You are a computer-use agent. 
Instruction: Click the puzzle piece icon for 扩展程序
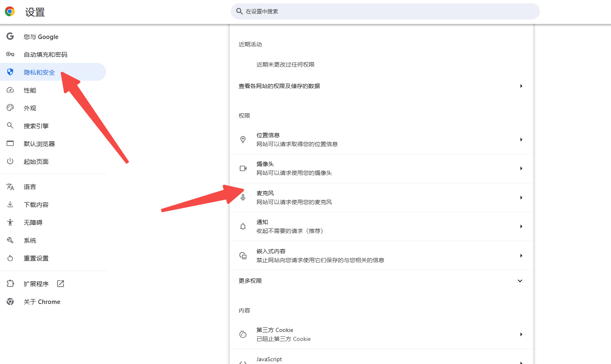pyautogui.click(x=10, y=284)
